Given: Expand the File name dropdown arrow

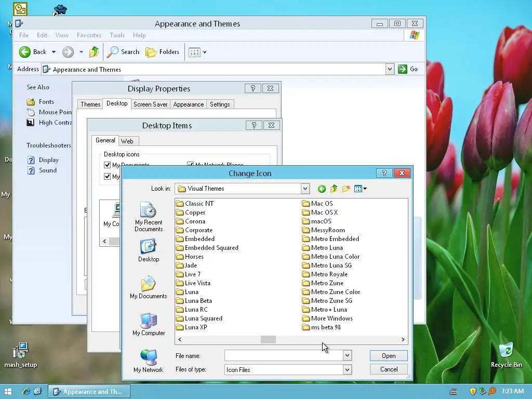Looking at the screenshot, I should point(347,355).
